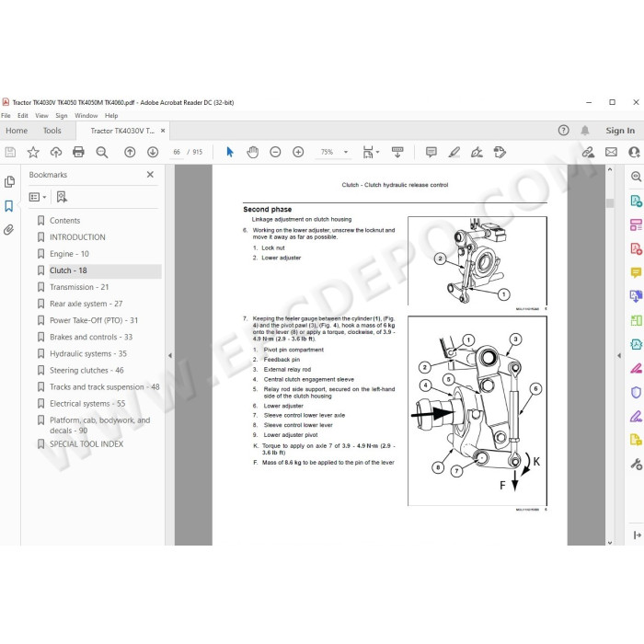Open Brakes and controls - 33 bookmark
The image size is (644, 644).
[x=91, y=338]
